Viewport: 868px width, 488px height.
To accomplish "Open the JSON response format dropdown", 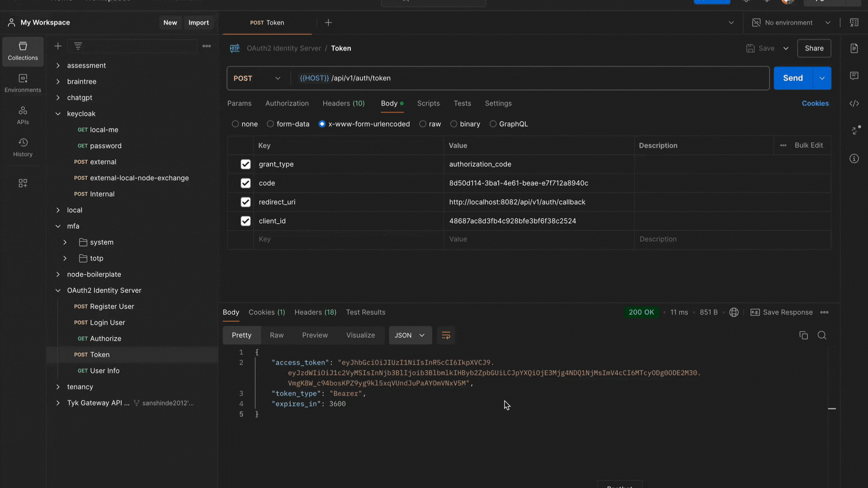I will 410,335.
